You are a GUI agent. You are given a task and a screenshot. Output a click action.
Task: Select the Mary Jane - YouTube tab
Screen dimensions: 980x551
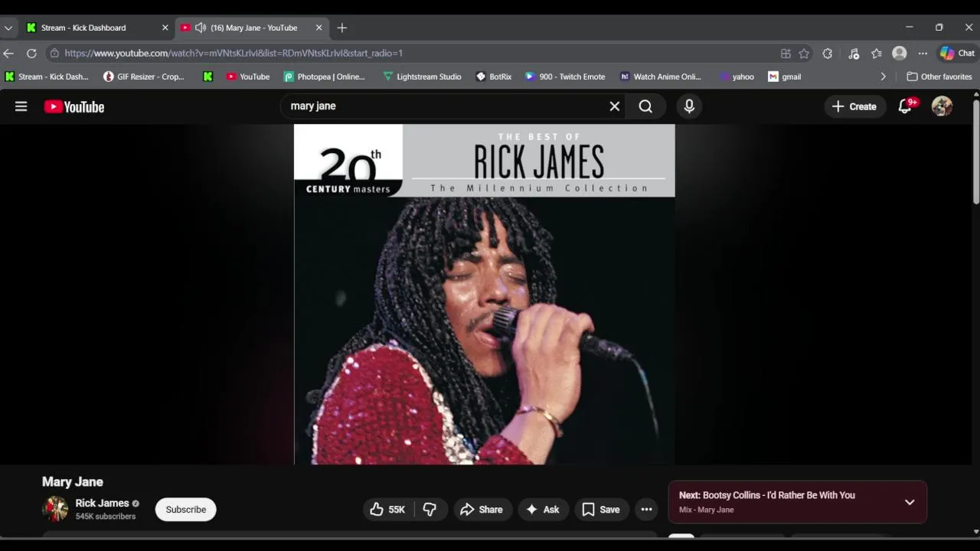point(253,28)
